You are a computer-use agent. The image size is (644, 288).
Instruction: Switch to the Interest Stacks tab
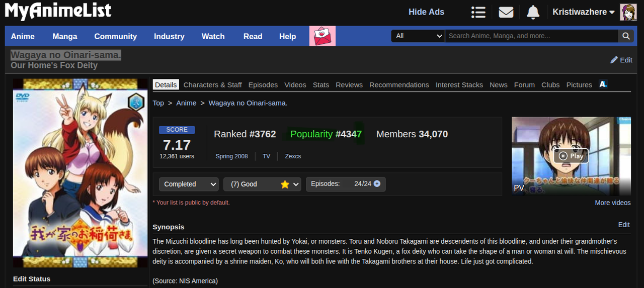tap(459, 85)
